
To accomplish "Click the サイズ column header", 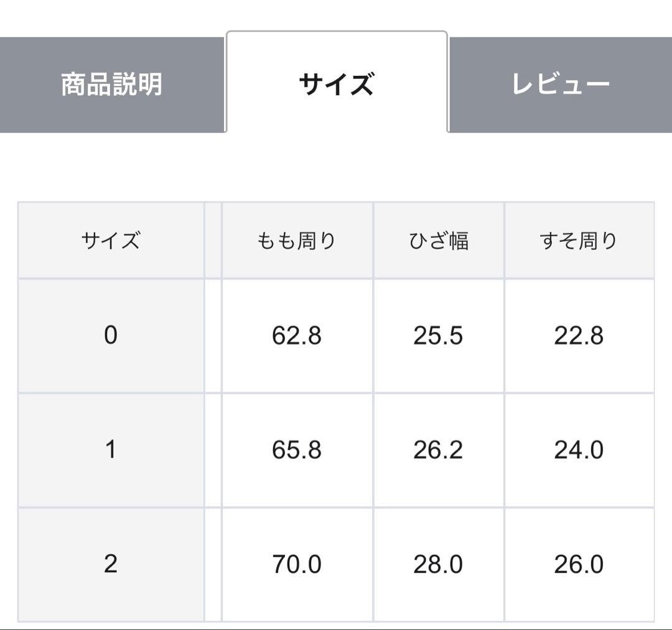I will [111, 240].
